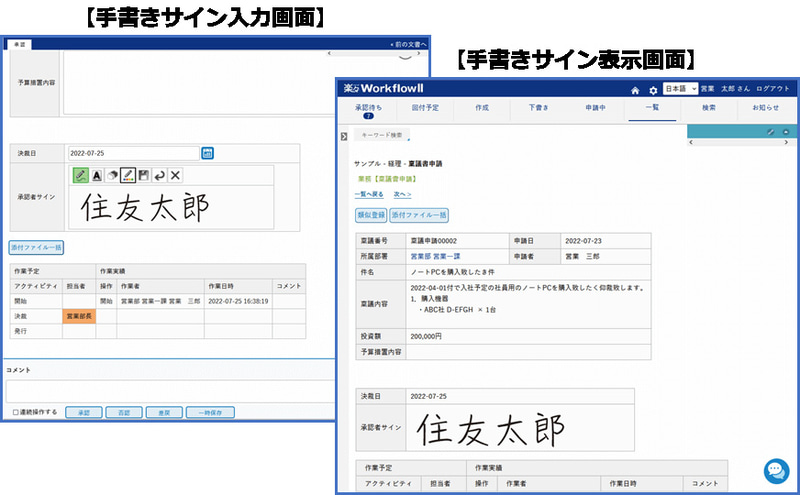Select the eraser tool in signature toolbar

(x=112, y=175)
